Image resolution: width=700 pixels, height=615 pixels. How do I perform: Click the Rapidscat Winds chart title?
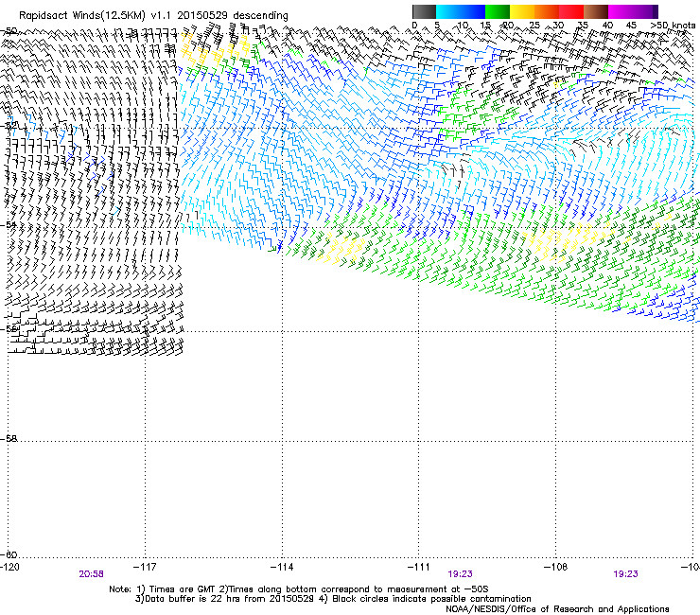(153, 15)
